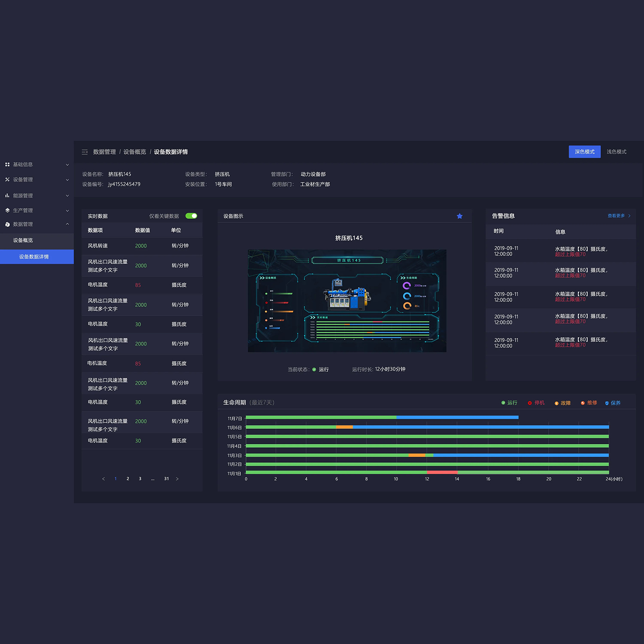Image resolution: width=644 pixels, height=644 pixels.
Task: Click 设备概览 in the breadcrumb
Action: click(134, 152)
